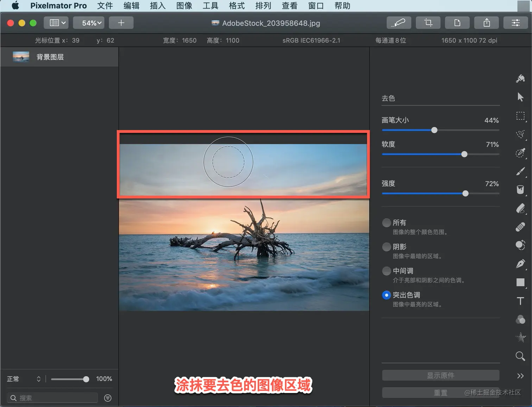Open the 正常 blend mode dropdown

pos(24,379)
